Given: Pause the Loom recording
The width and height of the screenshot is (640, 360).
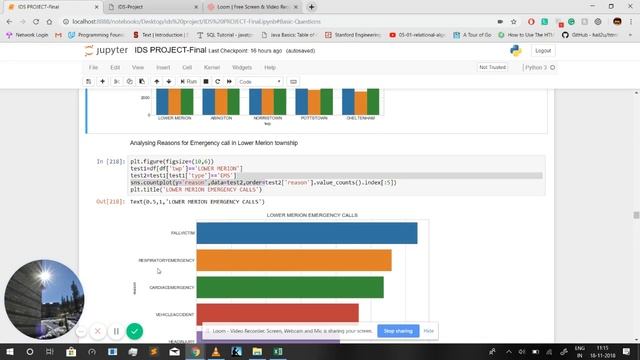Looking at the screenshot, I should 116,331.
